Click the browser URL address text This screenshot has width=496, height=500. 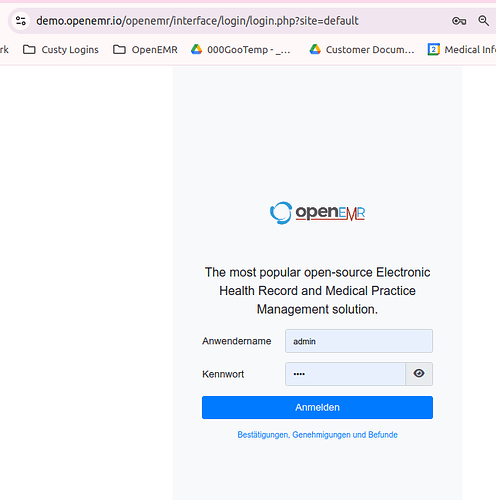pyautogui.click(x=197, y=21)
